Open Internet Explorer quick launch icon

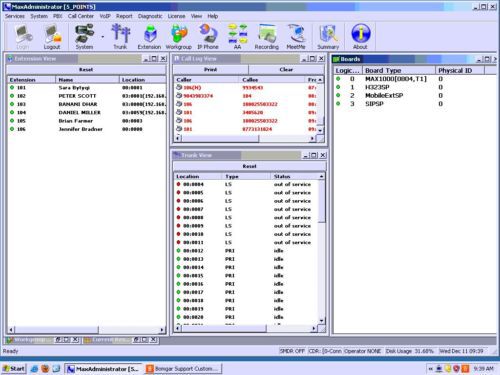click(x=34, y=369)
